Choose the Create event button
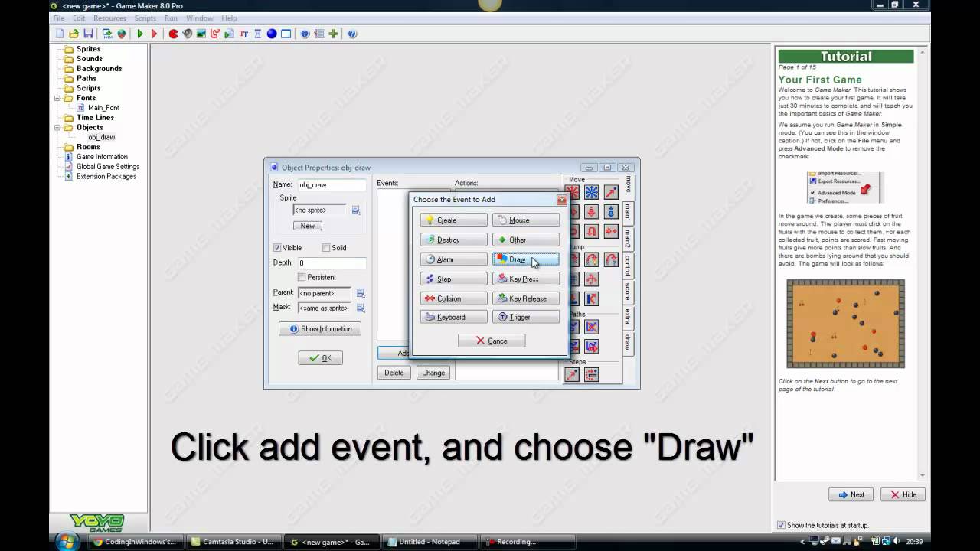The height and width of the screenshot is (551, 980). pyautogui.click(x=453, y=220)
